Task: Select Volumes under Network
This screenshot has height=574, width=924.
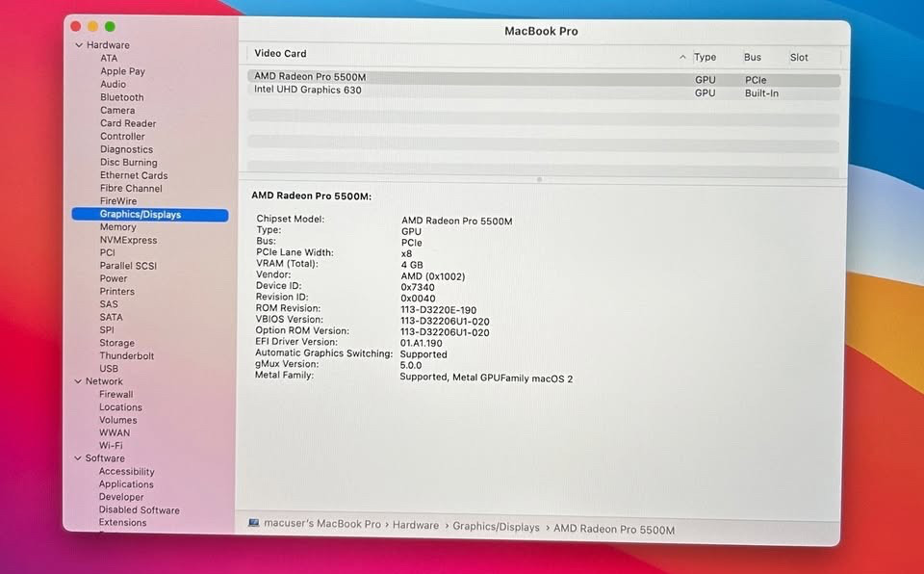Action: pos(117,421)
